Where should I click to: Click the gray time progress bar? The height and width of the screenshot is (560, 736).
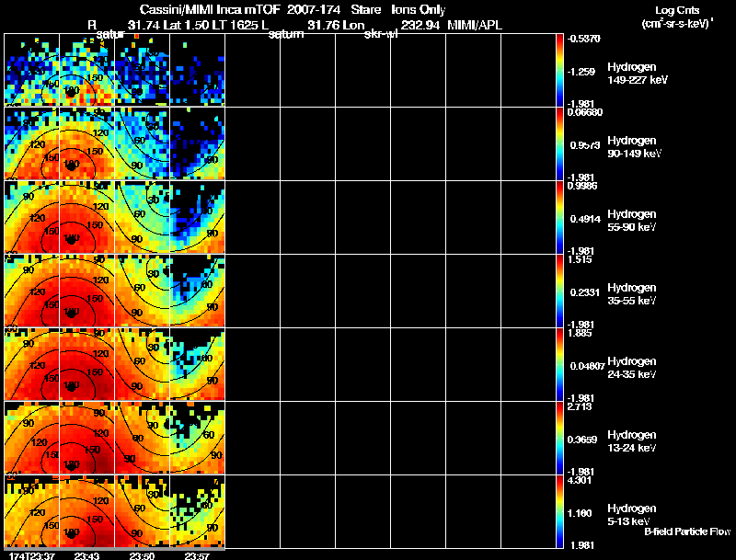pos(114,549)
